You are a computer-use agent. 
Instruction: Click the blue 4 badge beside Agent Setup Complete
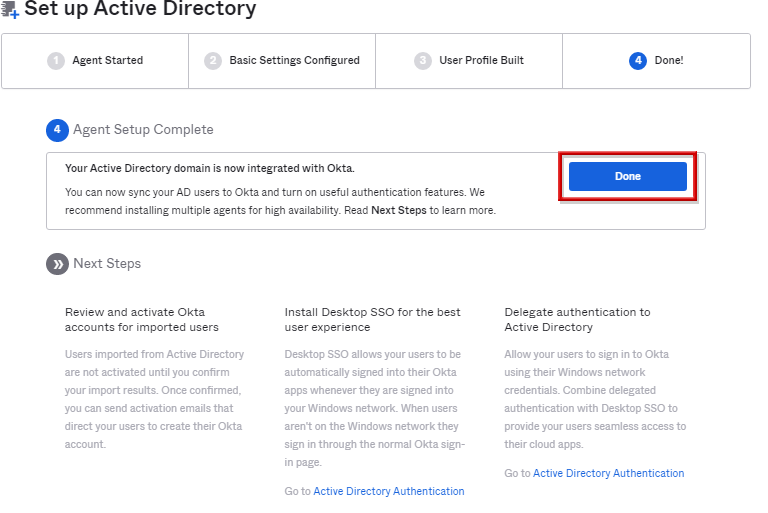(x=57, y=130)
